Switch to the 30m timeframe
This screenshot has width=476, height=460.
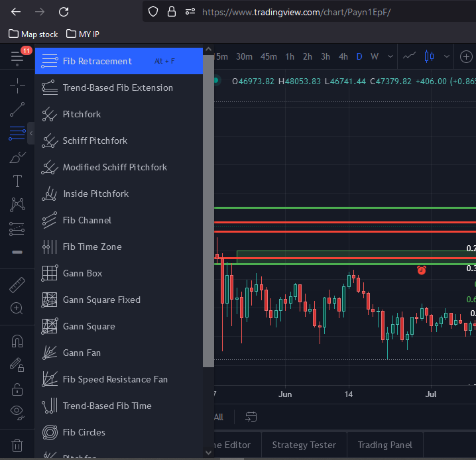click(x=244, y=57)
